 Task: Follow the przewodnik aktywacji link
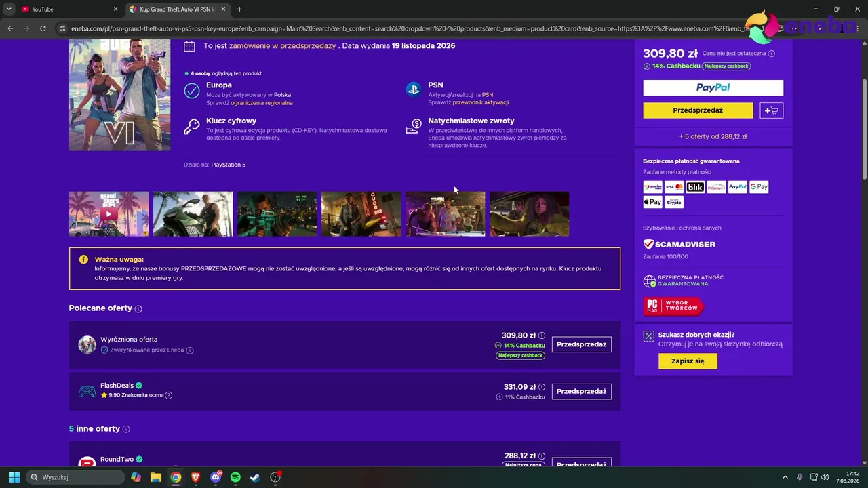pos(480,103)
